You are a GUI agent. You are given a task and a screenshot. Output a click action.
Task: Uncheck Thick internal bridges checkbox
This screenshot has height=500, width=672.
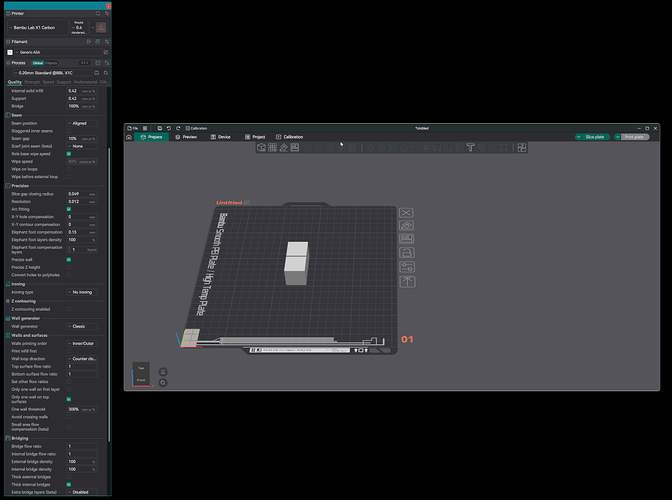click(x=69, y=485)
